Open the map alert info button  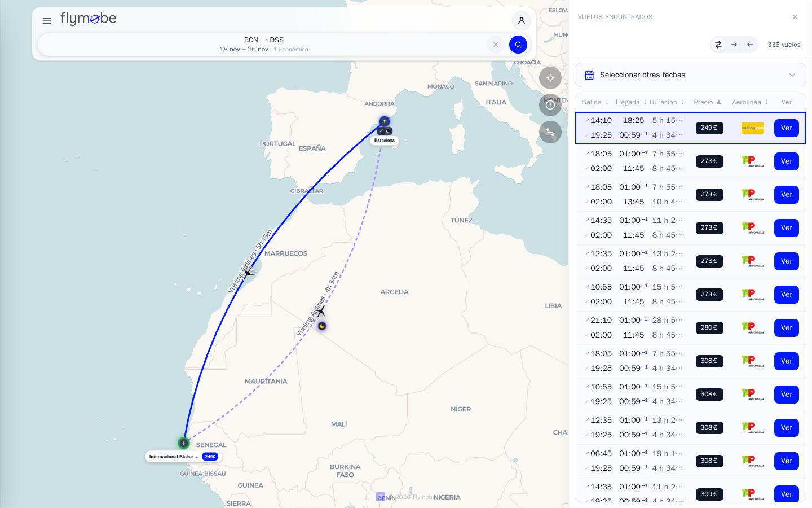click(x=550, y=105)
